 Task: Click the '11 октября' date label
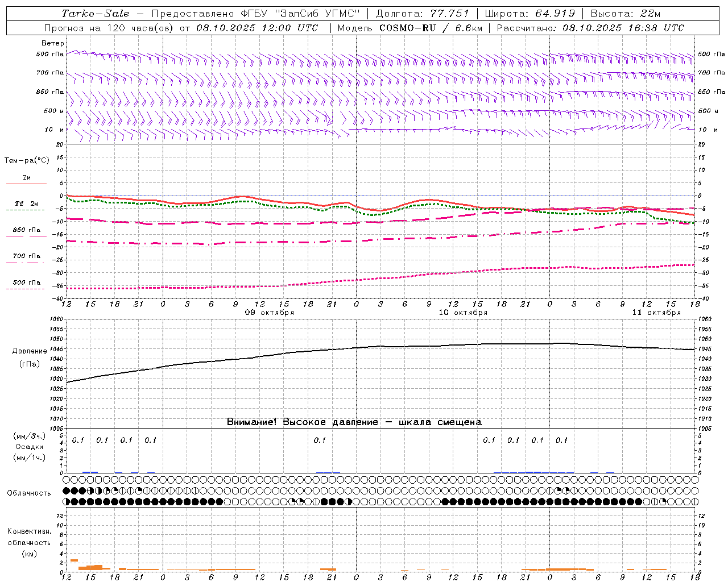point(656,313)
